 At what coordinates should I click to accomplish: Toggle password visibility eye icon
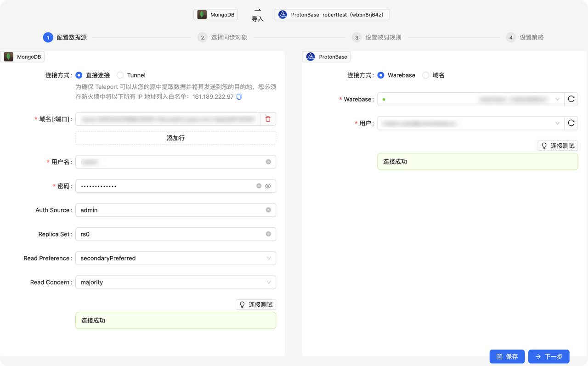pyautogui.click(x=268, y=186)
